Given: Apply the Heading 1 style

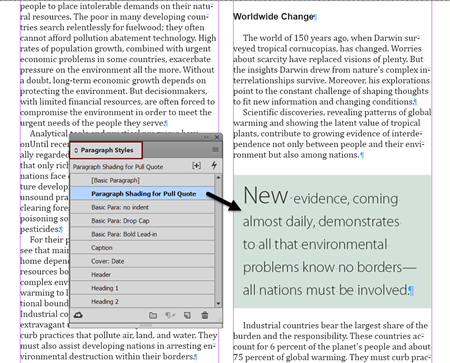Looking at the screenshot, I should tap(142, 288).
